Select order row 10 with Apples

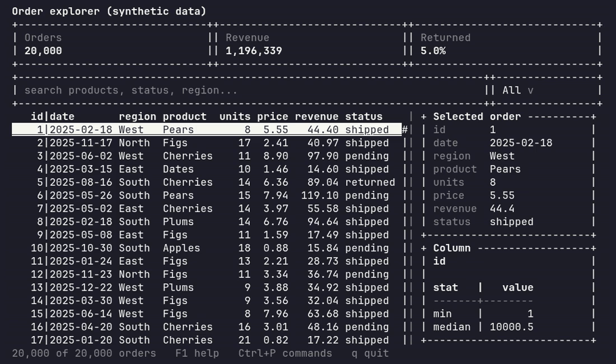click(207, 248)
